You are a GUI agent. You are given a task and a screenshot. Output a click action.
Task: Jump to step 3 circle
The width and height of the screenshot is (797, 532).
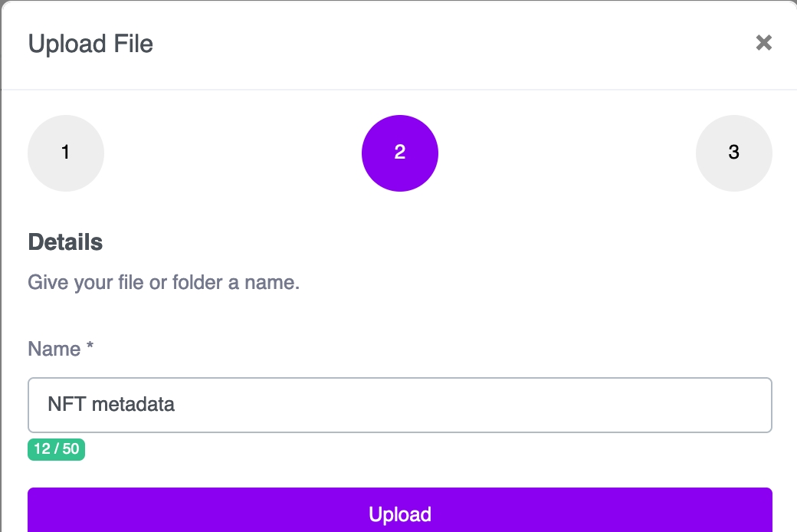coord(733,153)
